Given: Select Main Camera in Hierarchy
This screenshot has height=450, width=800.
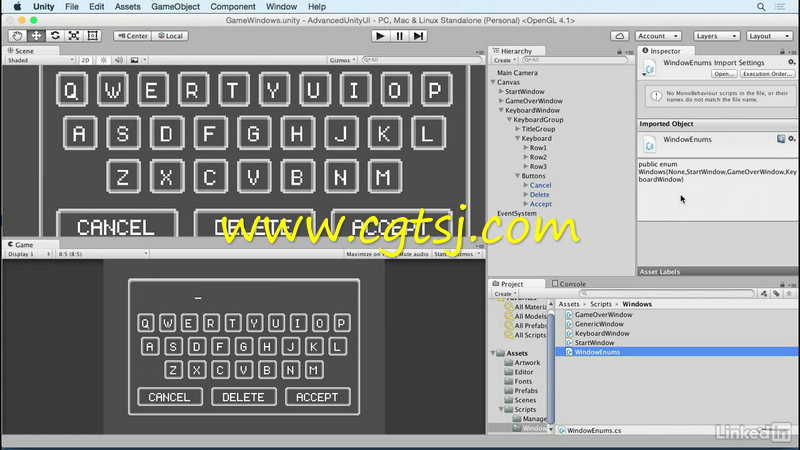Looking at the screenshot, I should pos(517,73).
